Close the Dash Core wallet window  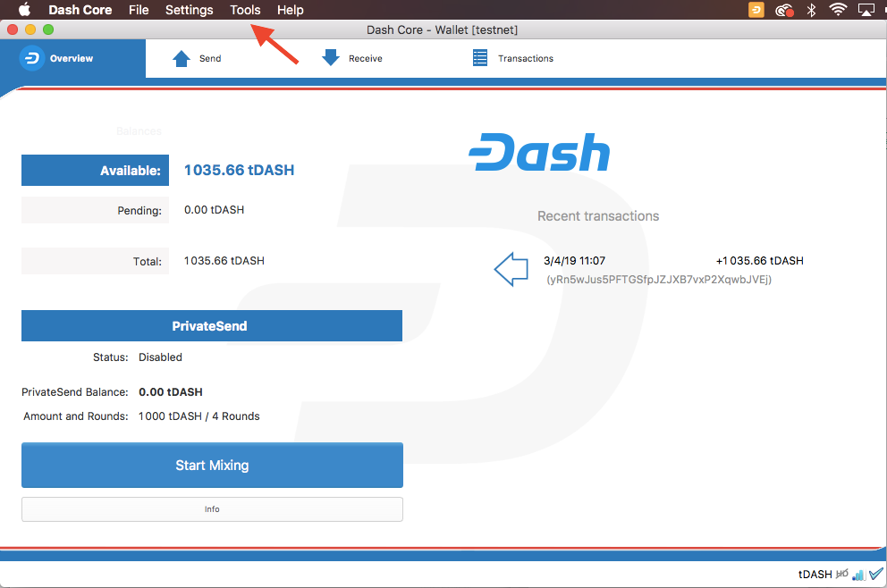pyautogui.click(x=13, y=29)
